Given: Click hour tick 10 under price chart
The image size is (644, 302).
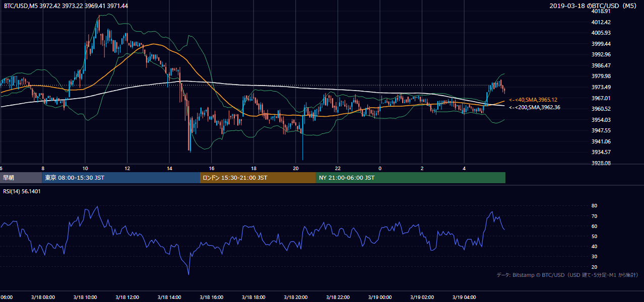Looking at the screenshot, I should pyautogui.click(x=85, y=168).
